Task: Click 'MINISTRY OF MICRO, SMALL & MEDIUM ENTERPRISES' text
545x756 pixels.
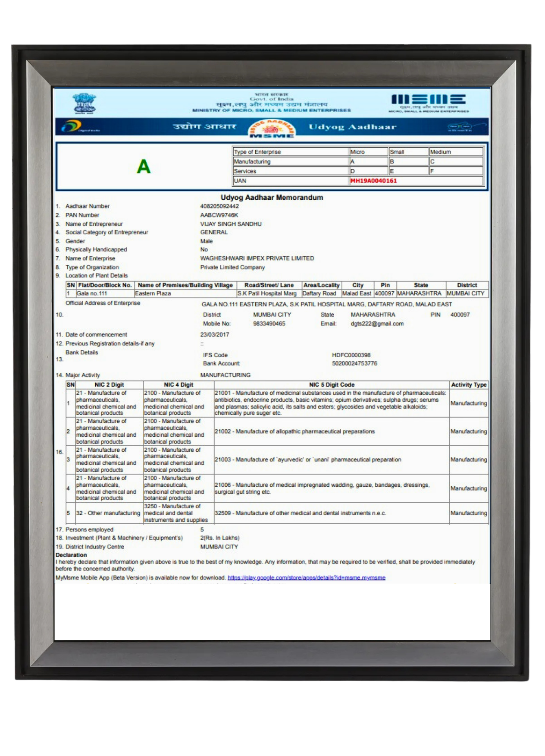Action: [x=272, y=110]
